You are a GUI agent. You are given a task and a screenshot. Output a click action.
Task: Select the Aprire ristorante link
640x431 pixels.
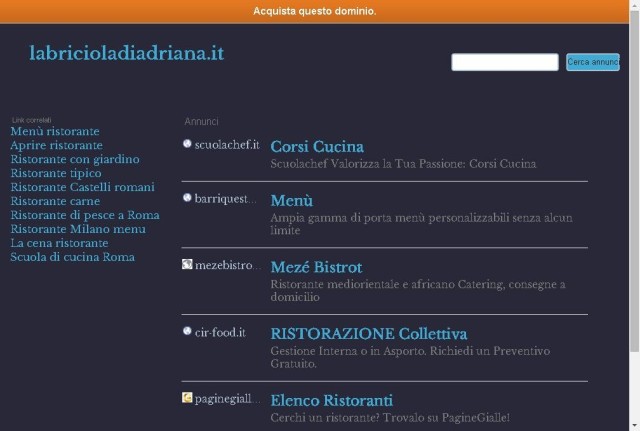click(57, 145)
